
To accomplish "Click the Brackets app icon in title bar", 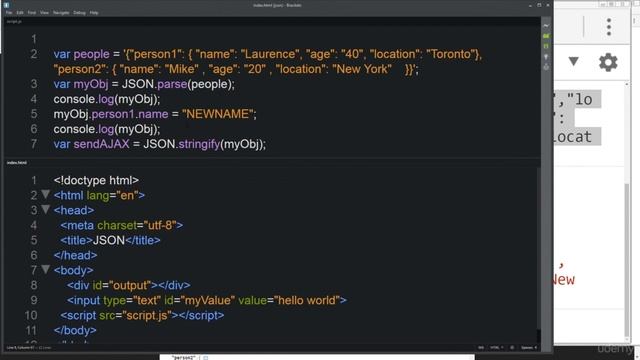I will pyautogui.click(x=6, y=5).
